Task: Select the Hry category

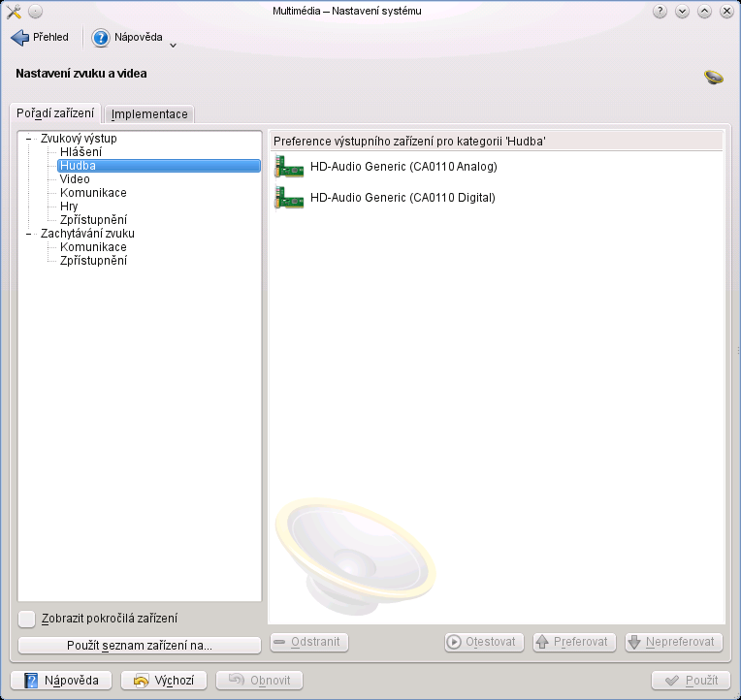Action: [x=69, y=207]
